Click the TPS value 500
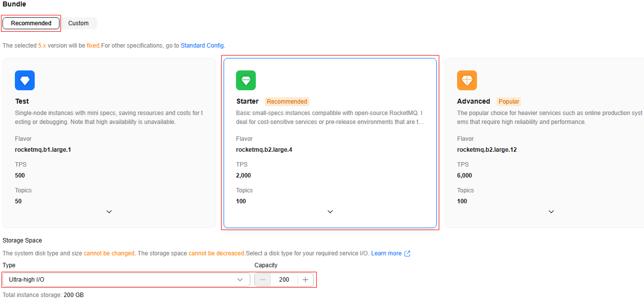Image resolution: width=644 pixels, height=301 pixels. pyautogui.click(x=20, y=176)
